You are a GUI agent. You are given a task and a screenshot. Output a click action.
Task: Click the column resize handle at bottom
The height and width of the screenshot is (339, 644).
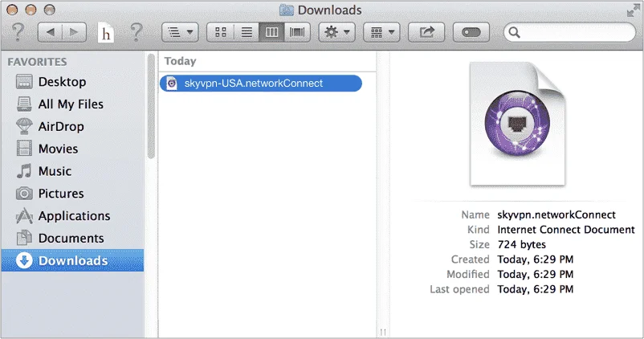click(383, 332)
